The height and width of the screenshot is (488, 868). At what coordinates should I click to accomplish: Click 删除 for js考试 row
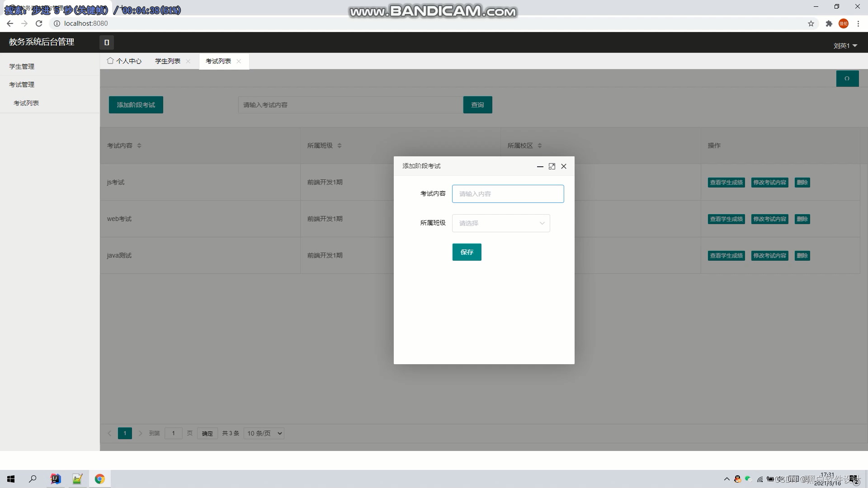(802, 183)
